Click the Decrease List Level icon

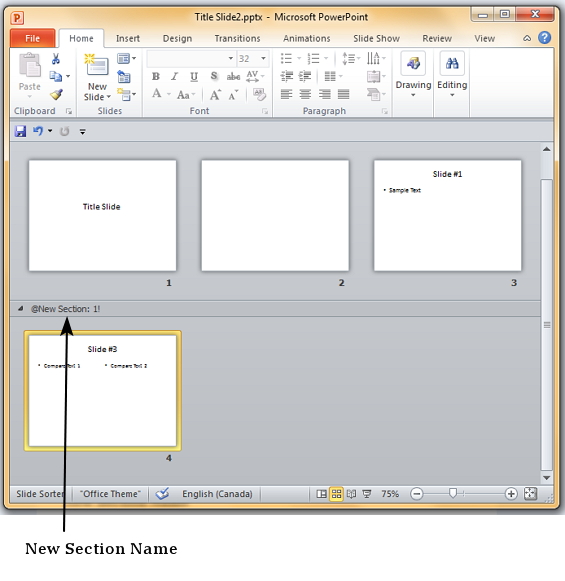[286, 76]
